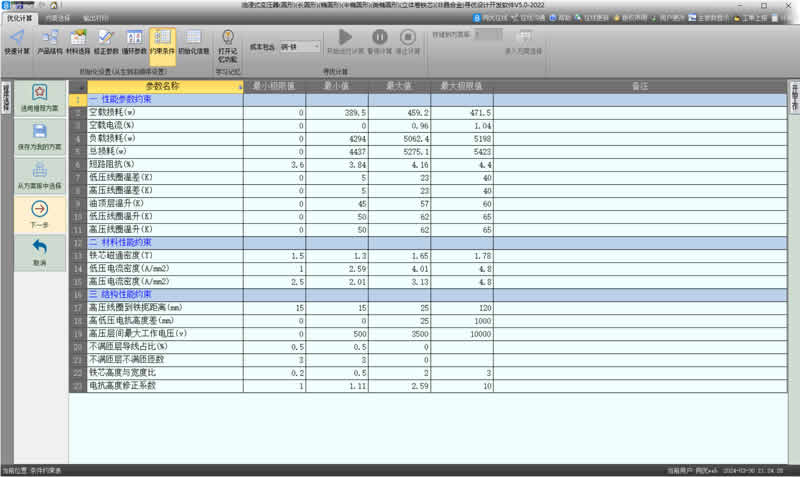This screenshot has width=800, height=477.
Task: Click the greyed 方案选择 table icon in the ribbon
Action: click(x=524, y=42)
